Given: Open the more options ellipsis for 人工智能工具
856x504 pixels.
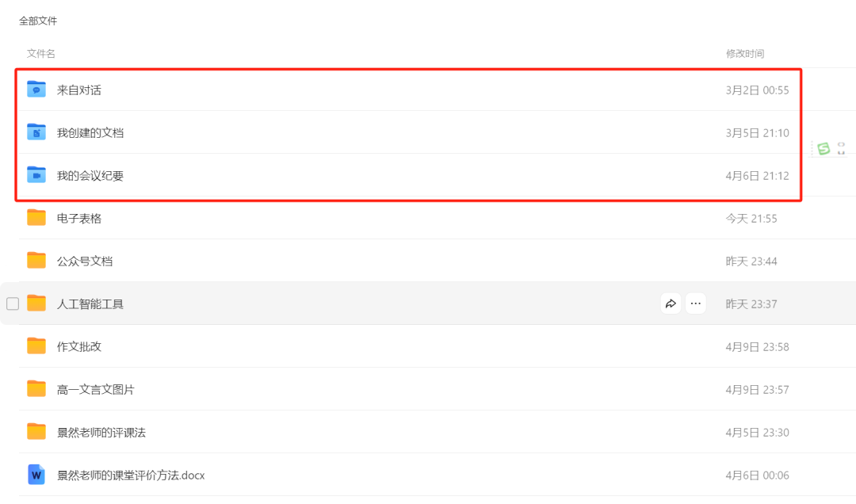Looking at the screenshot, I should [696, 304].
